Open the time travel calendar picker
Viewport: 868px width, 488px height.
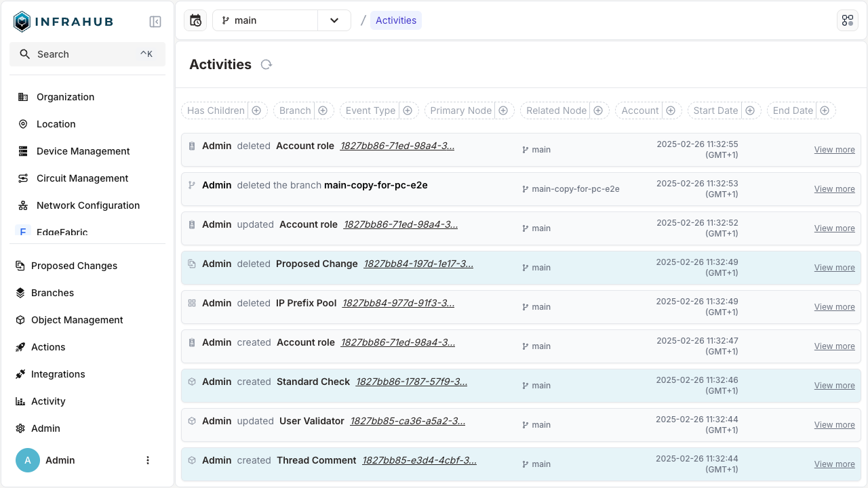click(x=195, y=20)
